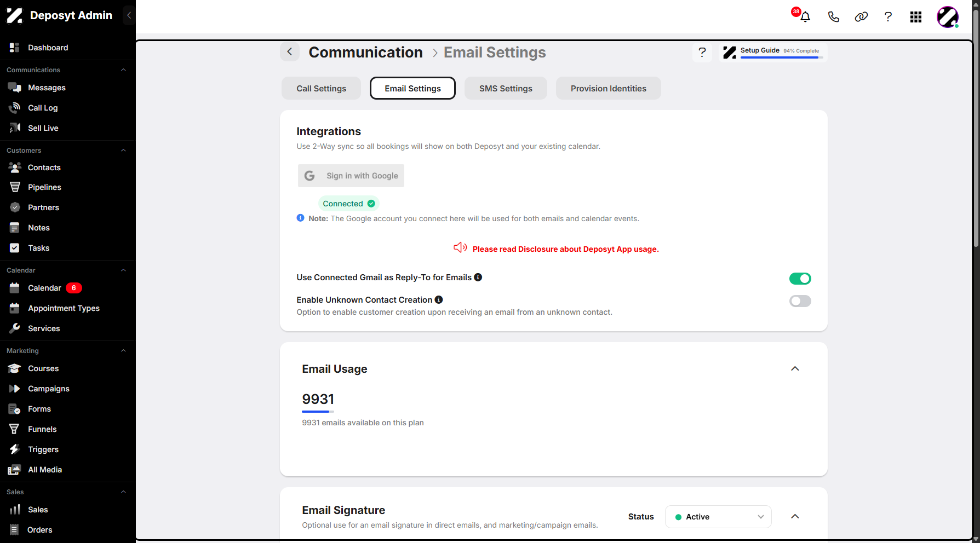
Task: Click info icon next to Unknown Contact Creation
Action: tap(439, 299)
